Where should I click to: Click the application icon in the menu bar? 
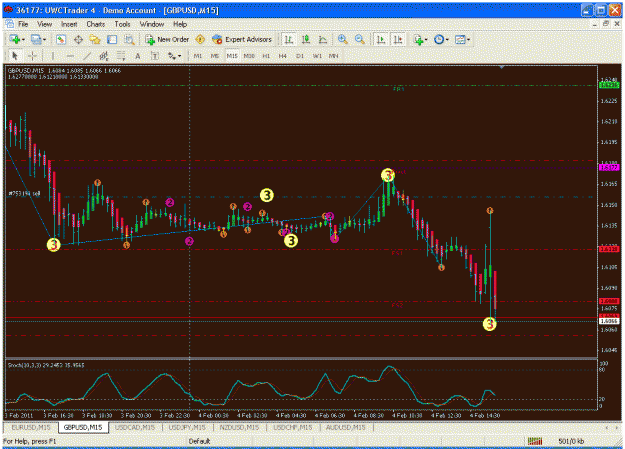[10, 24]
